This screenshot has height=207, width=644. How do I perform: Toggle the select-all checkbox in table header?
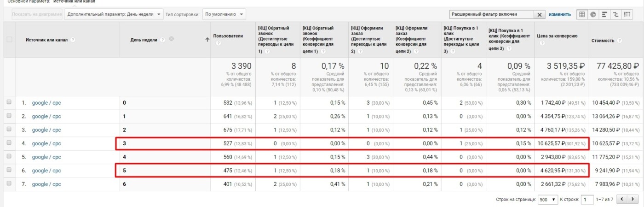point(9,40)
